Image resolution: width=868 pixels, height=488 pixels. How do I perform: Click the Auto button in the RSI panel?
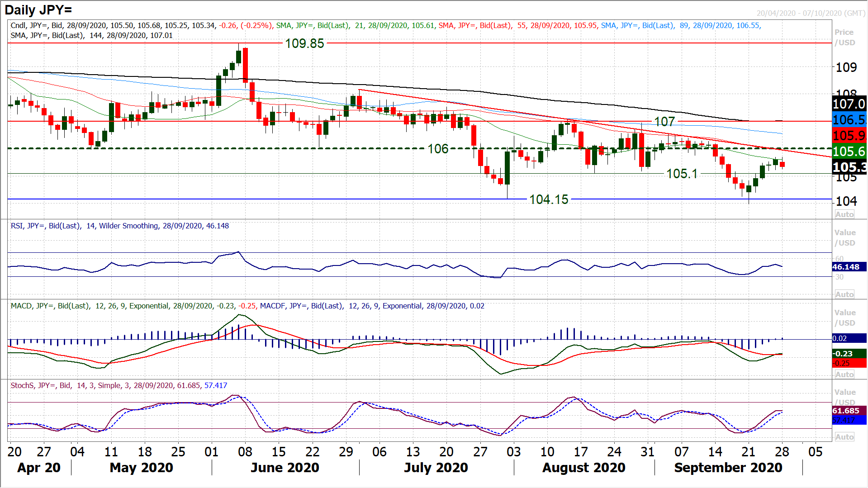[x=844, y=294]
